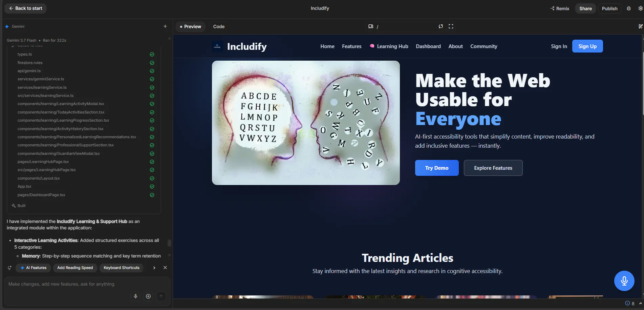Expand the bottom console with up chevron

tap(640, 303)
